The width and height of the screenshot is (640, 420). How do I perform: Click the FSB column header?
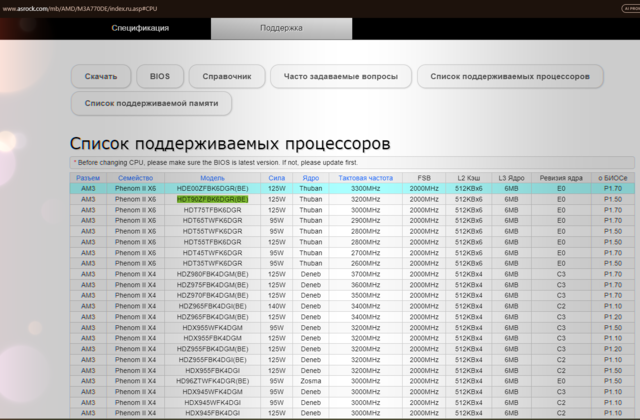(x=423, y=177)
